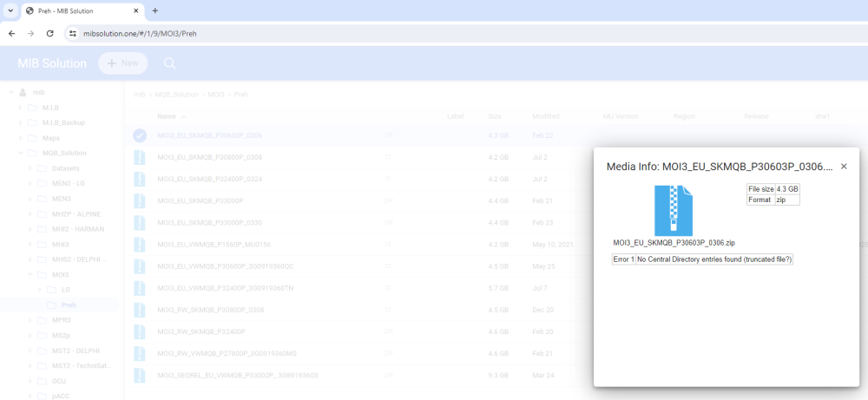
Task: Click file icon of MOI3_EU_VWMQB_P30600P_3G0919360QC
Action: point(140,266)
